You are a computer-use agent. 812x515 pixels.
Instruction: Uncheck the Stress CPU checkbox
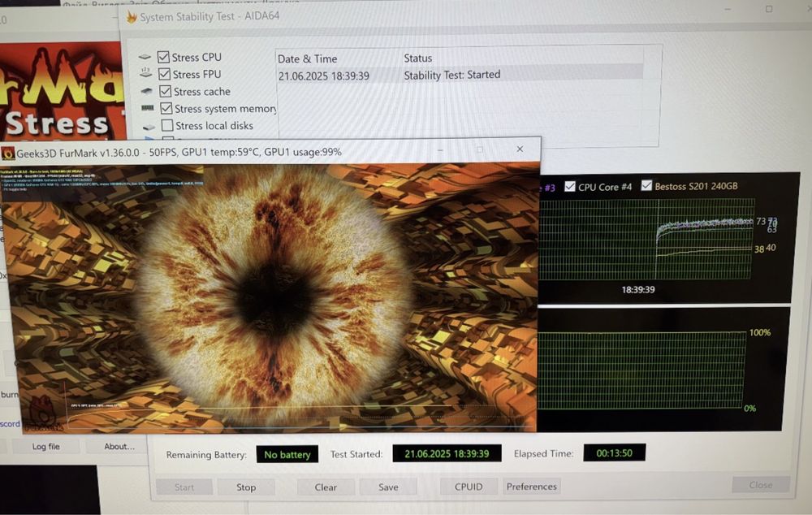(x=164, y=57)
